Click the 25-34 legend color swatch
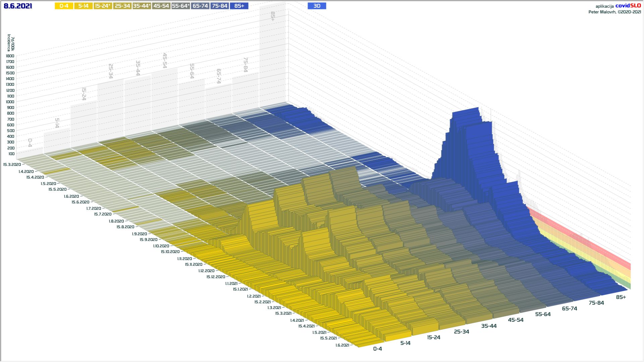The height and width of the screenshot is (362, 644). 122,6
